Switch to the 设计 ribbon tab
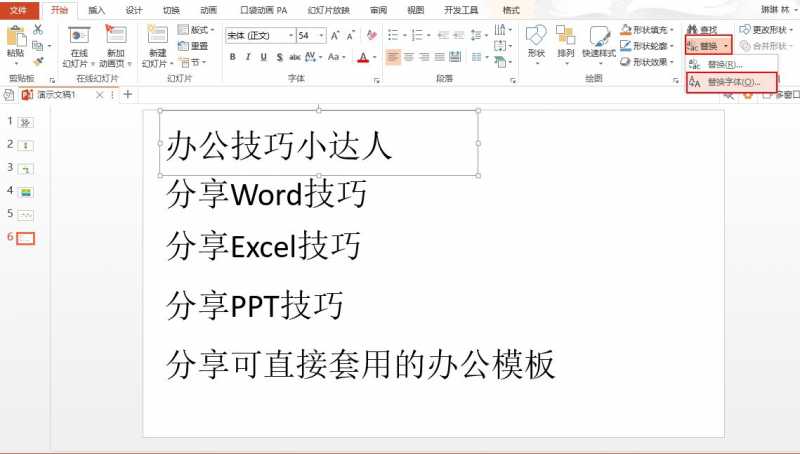 [x=134, y=10]
